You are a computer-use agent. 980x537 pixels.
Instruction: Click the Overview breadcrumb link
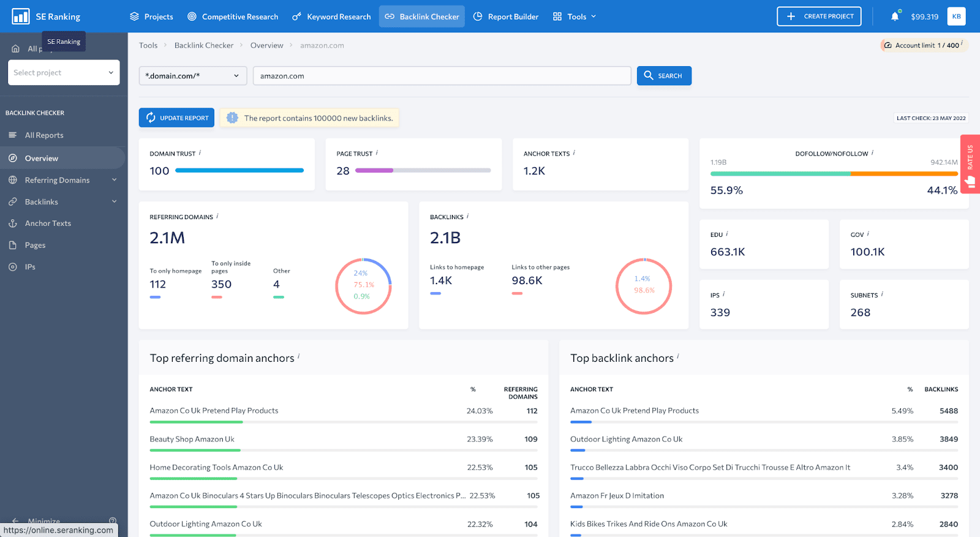click(x=267, y=45)
